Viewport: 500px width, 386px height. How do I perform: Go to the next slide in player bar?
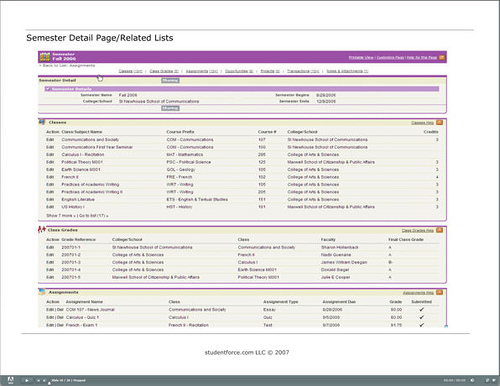coord(44,380)
